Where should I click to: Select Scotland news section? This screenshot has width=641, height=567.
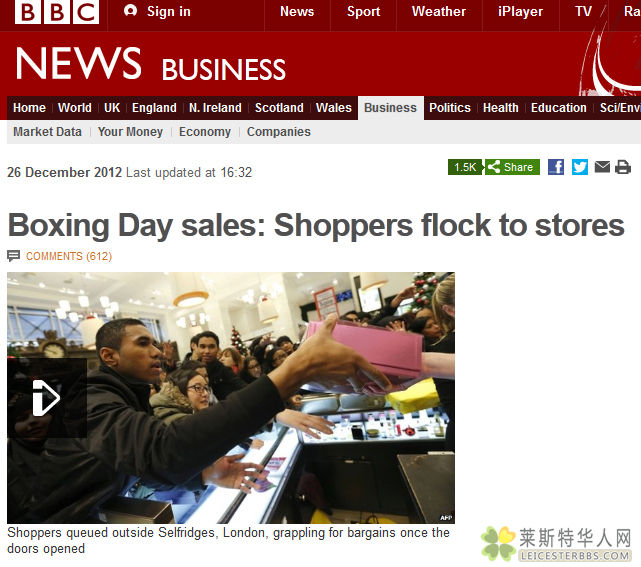point(279,108)
